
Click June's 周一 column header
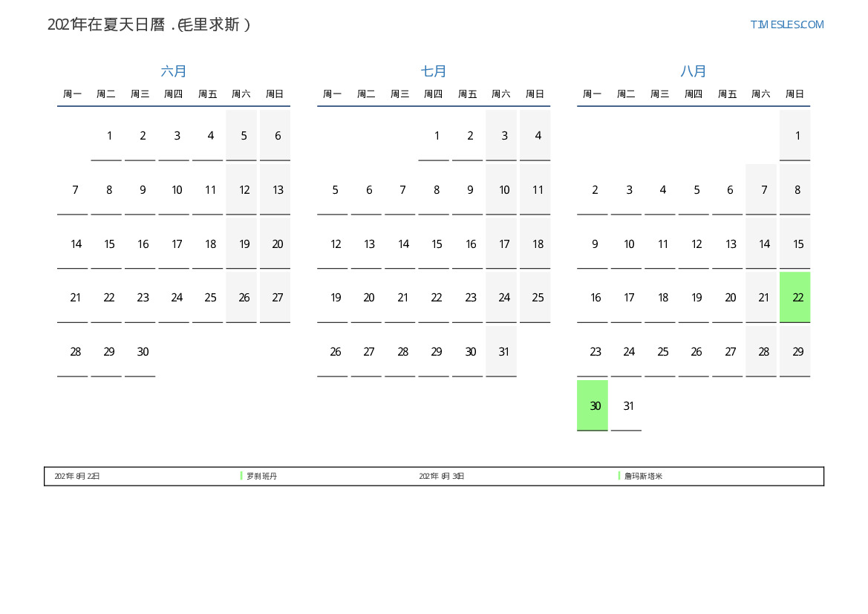coord(72,94)
